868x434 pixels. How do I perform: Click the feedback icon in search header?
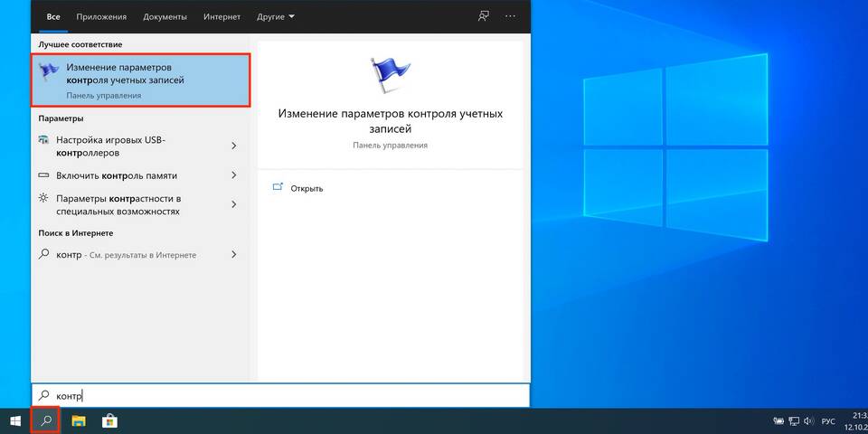(484, 16)
